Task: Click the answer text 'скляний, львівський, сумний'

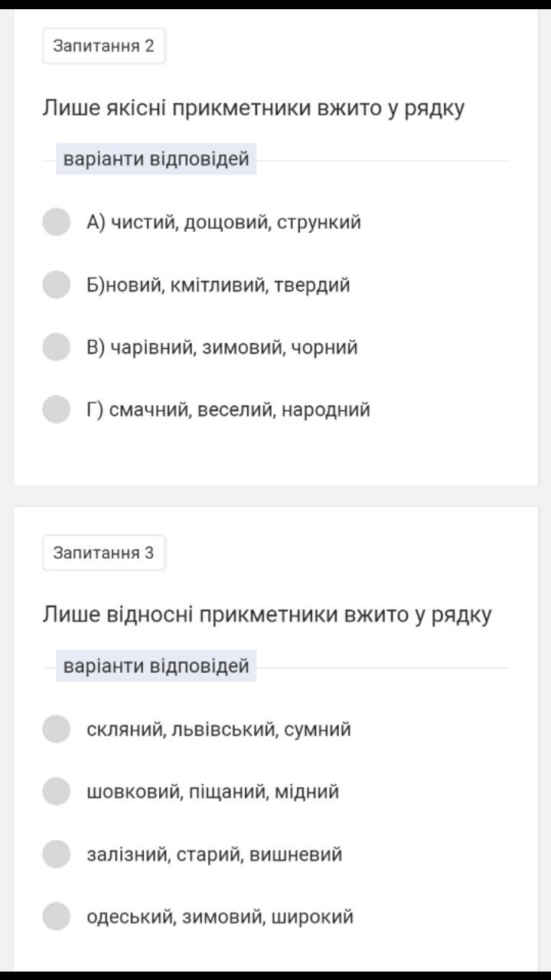Action: [219, 729]
